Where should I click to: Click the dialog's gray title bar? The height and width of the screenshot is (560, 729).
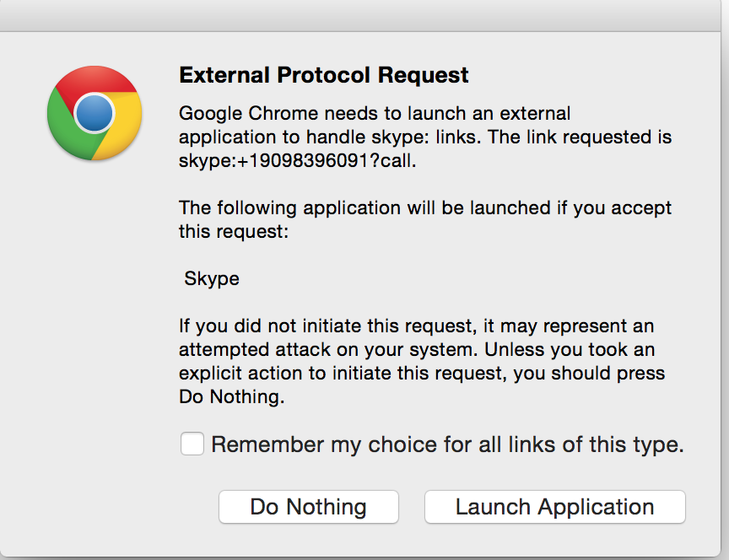pyautogui.click(x=360, y=16)
